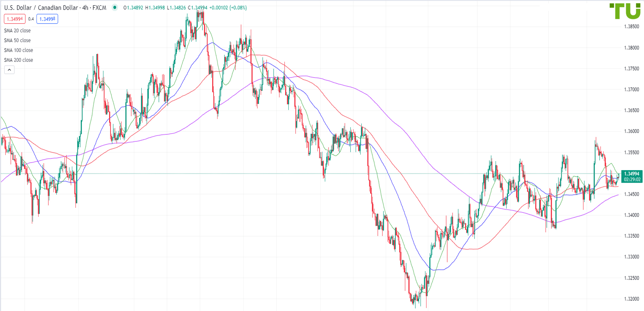The image size is (644, 311).
Task: Click the 1.33000 price axis label
Action: [631, 257]
